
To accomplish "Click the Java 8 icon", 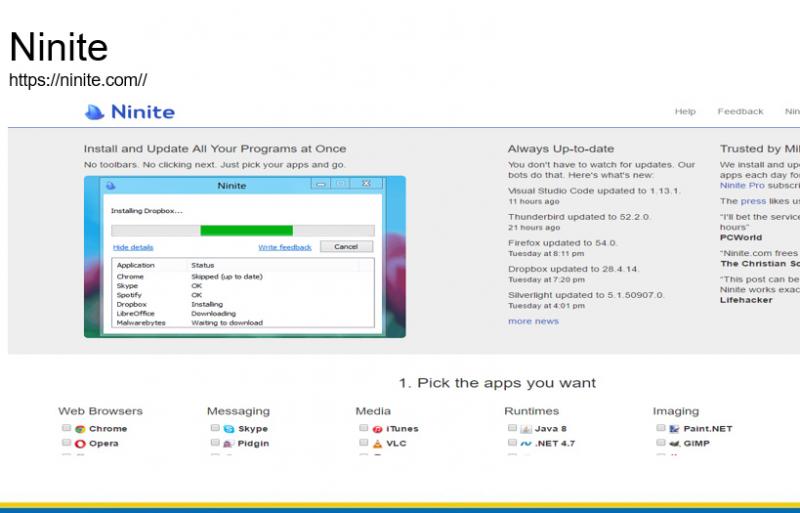I will point(526,429).
